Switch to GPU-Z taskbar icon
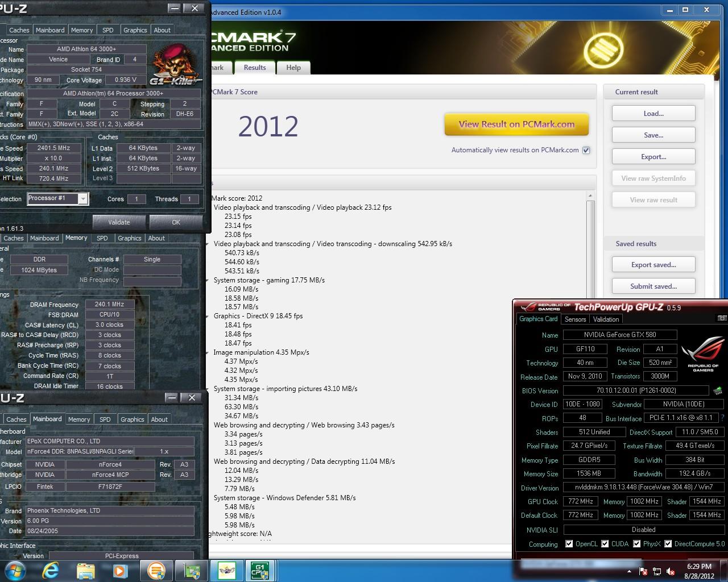Screen dimensions: 728x582 pos(192,571)
